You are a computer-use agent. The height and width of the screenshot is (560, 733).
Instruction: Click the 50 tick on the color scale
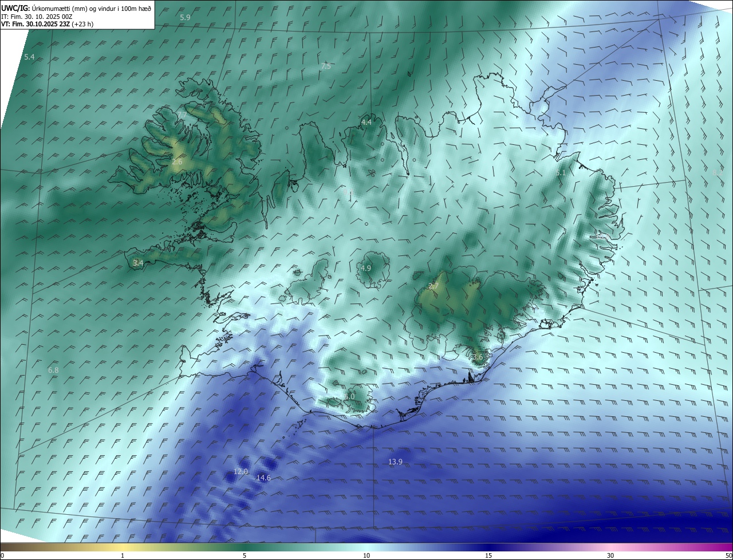tap(728, 555)
